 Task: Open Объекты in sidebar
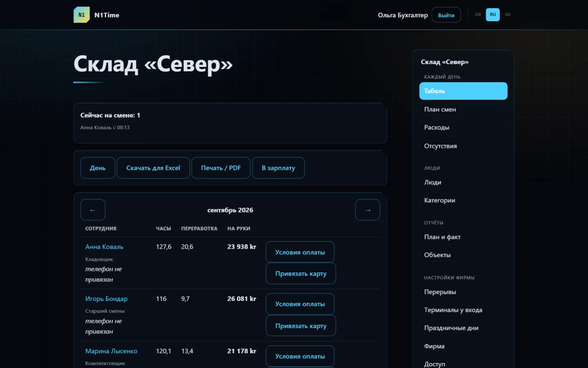pyautogui.click(x=463, y=255)
